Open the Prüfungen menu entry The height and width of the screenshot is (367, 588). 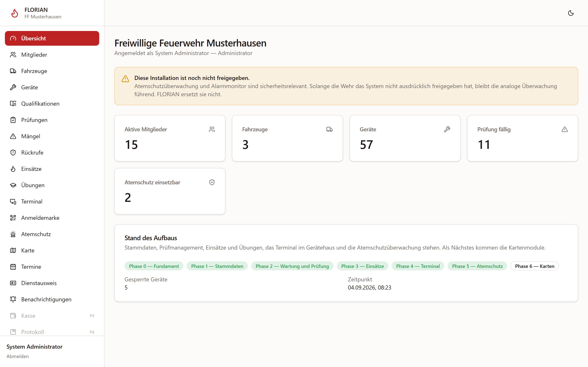[x=52, y=120]
